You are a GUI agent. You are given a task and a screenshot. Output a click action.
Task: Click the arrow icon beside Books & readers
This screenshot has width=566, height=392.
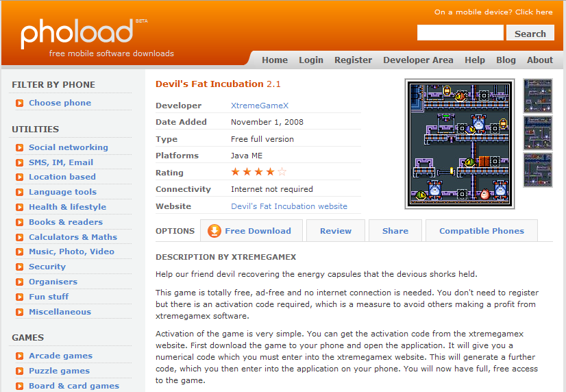[19, 222]
